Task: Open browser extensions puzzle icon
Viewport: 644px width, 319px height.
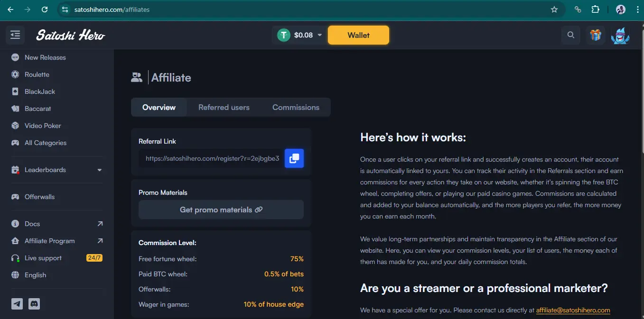Action: [x=595, y=9]
